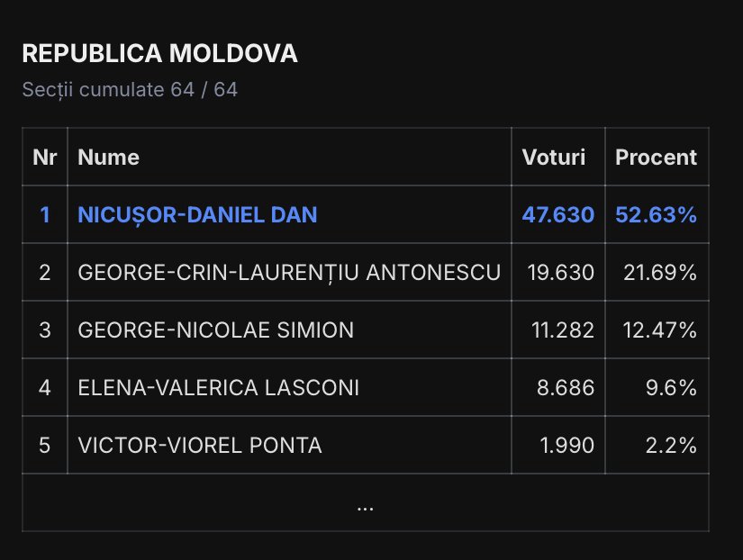Click the Republica Moldova heading
This screenshot has height=560, width=743.
point(159,54)
